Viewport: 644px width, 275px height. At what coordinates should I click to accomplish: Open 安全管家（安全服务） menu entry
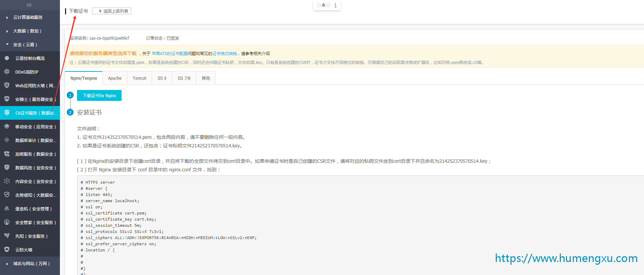(30, 222)
